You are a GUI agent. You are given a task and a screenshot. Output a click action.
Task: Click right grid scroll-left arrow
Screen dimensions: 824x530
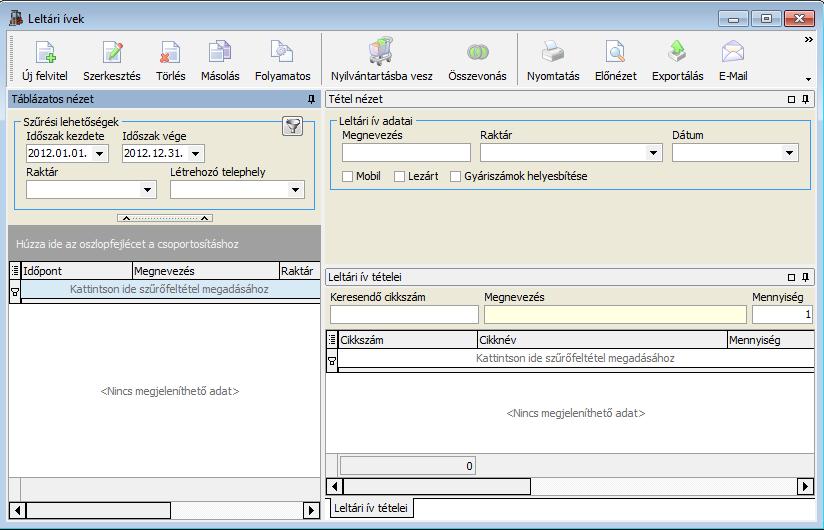point(335,486)
